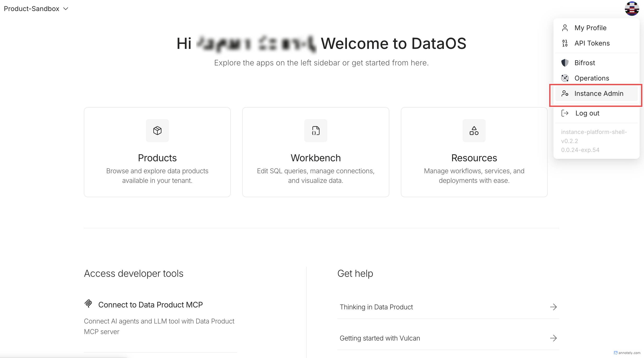The image size is (644, 358).
Task: Open the Workbench card title
Action: 316,158
